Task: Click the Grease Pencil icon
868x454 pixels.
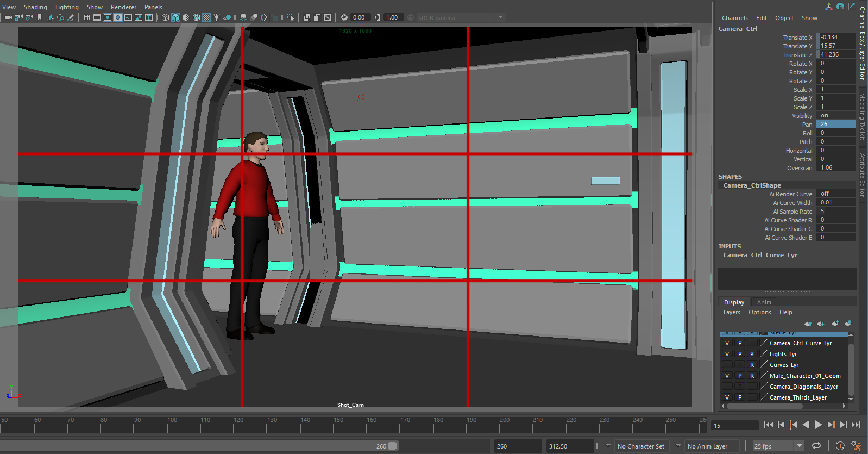Action: coord(71,17)
